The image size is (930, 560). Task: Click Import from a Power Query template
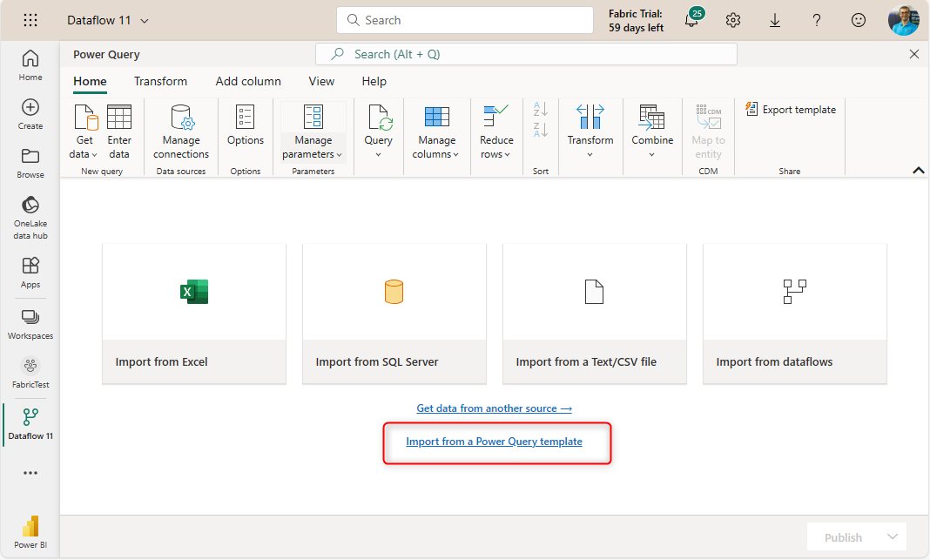click(x=494, y=442)
